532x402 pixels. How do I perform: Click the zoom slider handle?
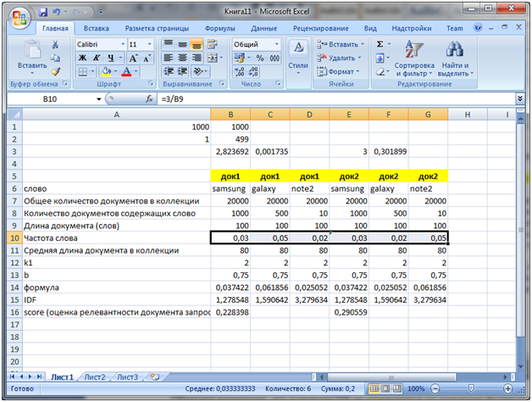click(x=471, y=388)
